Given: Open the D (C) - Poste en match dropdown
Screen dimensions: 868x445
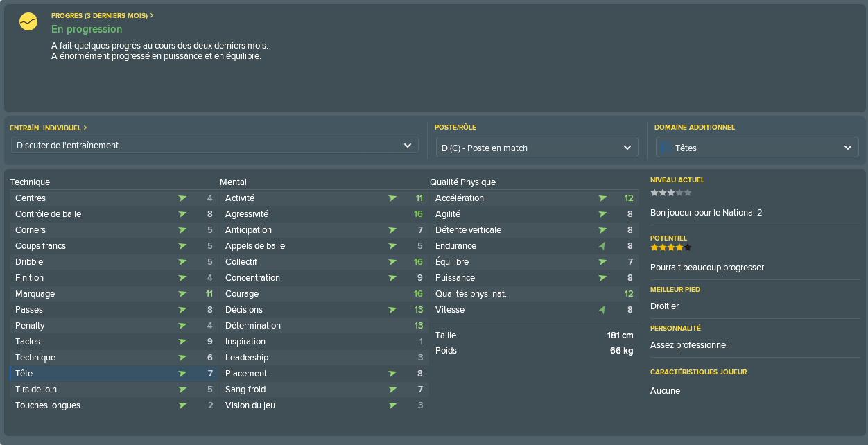Looking at the screenshot, I should tap(537, 148).
